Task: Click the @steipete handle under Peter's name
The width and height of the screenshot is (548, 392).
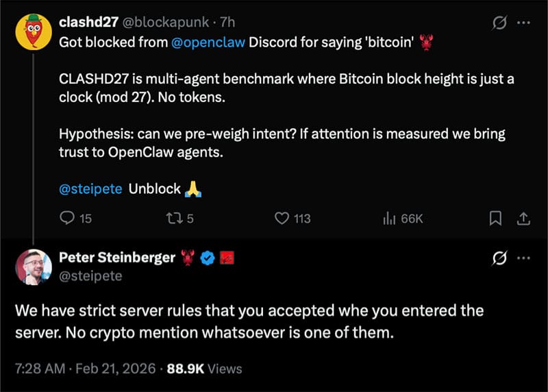Action: pos(90,275)
